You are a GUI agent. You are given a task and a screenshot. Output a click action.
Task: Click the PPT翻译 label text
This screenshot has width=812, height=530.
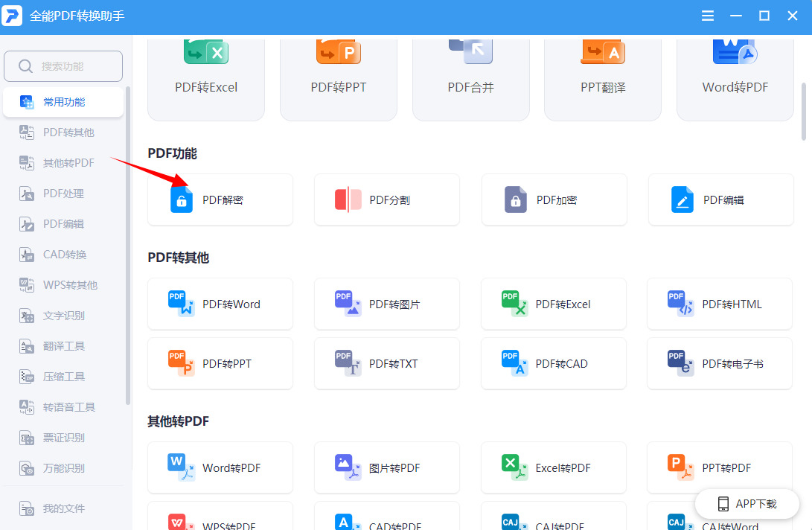[603, 87]
